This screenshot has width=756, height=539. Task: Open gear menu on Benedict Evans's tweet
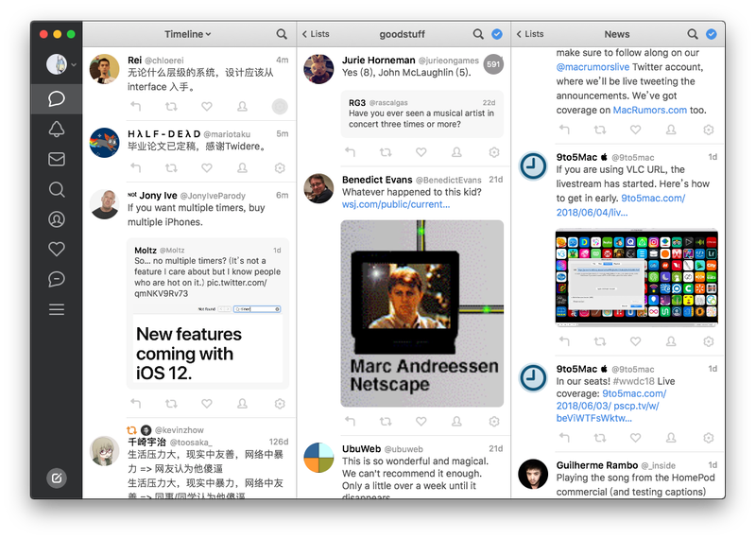[494, 421]
